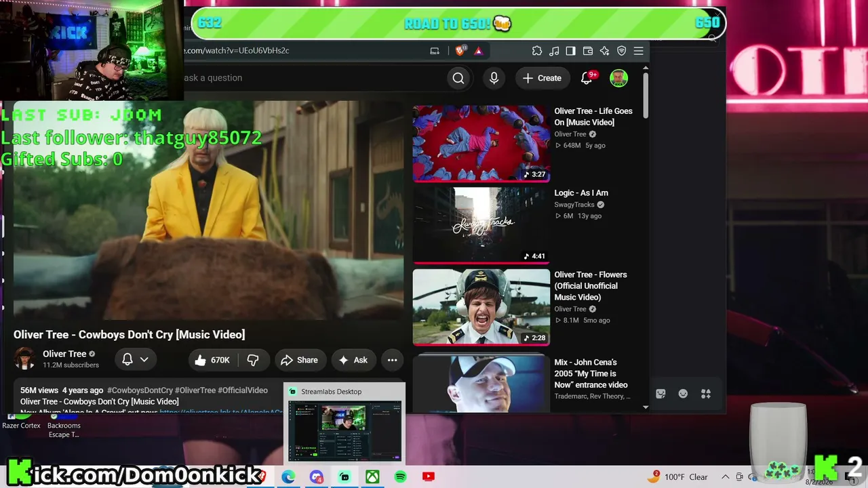The height and width of the screenshot is (488, 868).
Task: Click the Streamlabs taskbar icon
Action: click(344, 477)
